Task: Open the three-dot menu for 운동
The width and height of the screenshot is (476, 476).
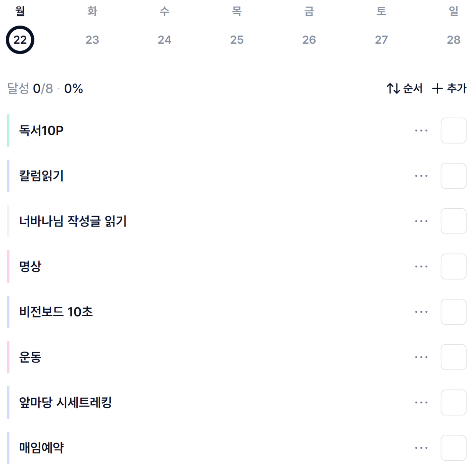Action: click(x=421, y=357)
